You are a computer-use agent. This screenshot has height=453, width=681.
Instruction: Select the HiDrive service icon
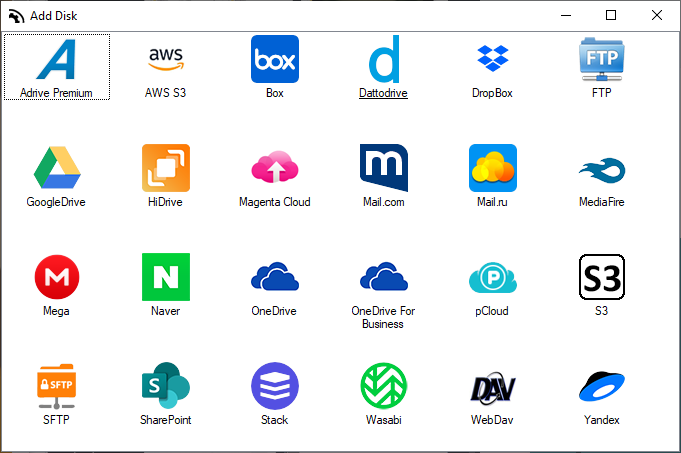point(165,169)
